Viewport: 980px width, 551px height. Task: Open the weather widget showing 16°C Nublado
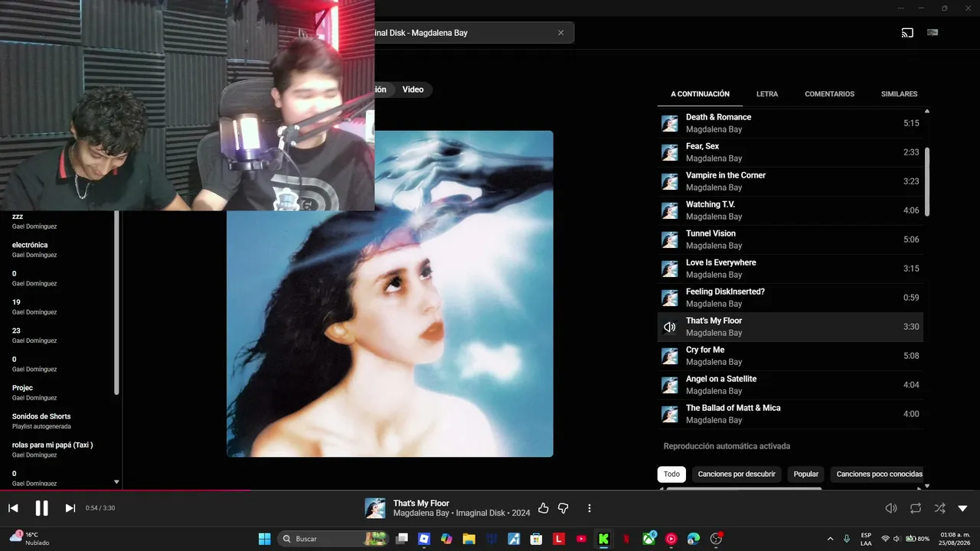coord(29,539)
